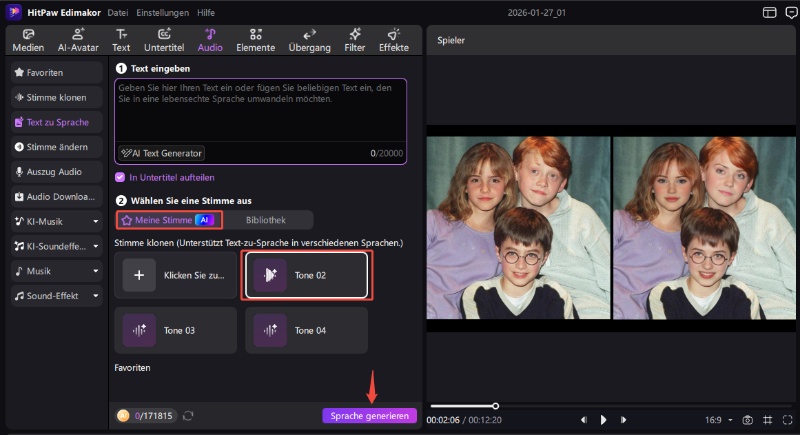Open Audio Download in sidebar
Viewport: 800px width, 435px height.
(x=57, y=196)
